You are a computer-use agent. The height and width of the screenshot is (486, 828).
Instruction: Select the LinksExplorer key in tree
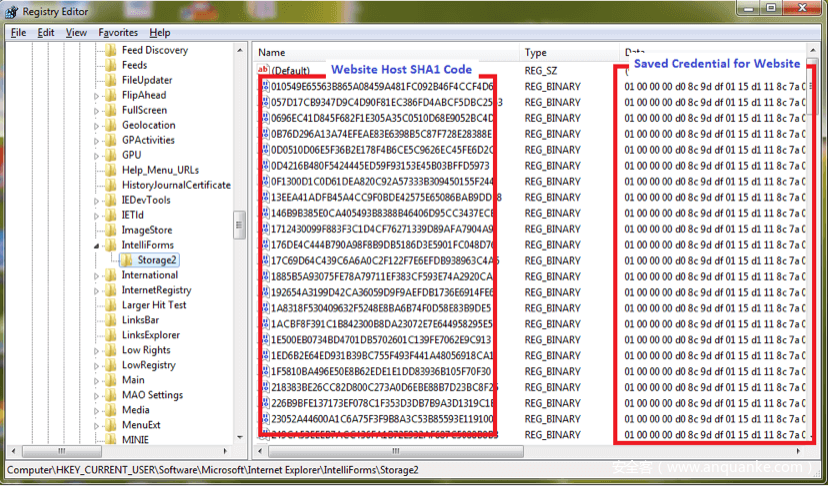click(150, 335)
